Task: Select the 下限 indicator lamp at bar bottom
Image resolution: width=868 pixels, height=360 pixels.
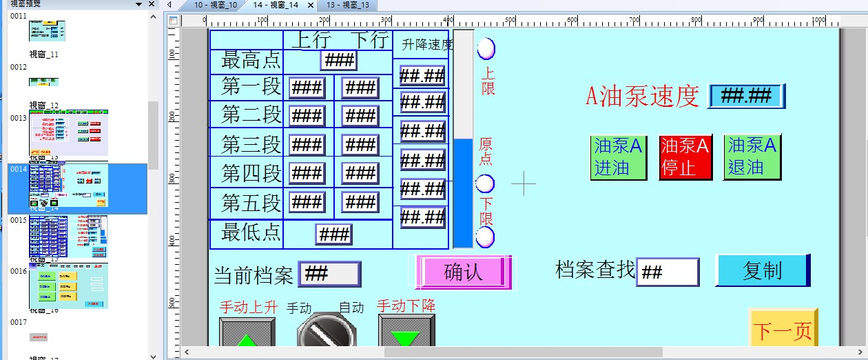Action: (x=486, y=237)
